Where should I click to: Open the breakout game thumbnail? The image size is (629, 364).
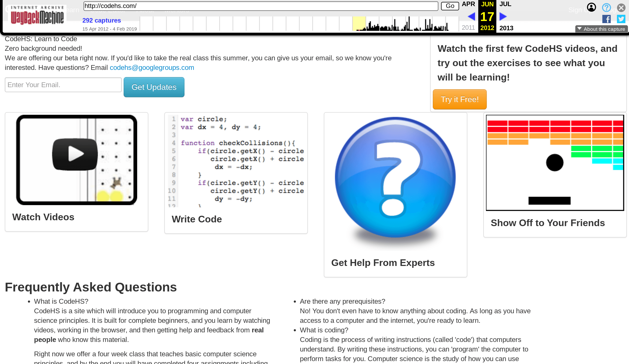tap(555, 163)
